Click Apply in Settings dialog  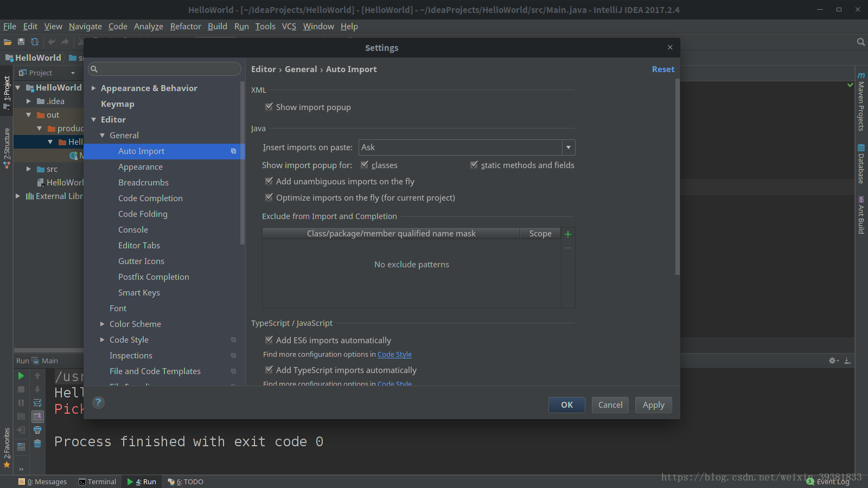(654, 405)
